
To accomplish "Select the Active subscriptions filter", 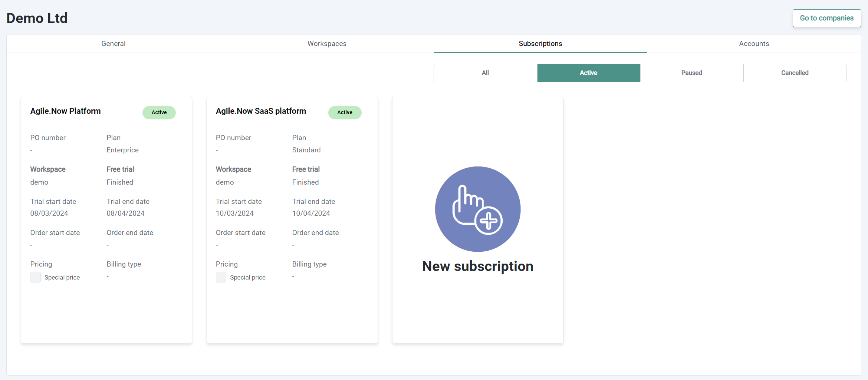I will tap(589, 73).
